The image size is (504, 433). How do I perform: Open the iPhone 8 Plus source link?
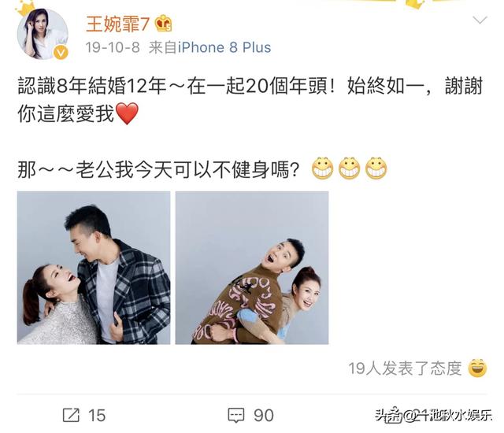click(224, 47)
